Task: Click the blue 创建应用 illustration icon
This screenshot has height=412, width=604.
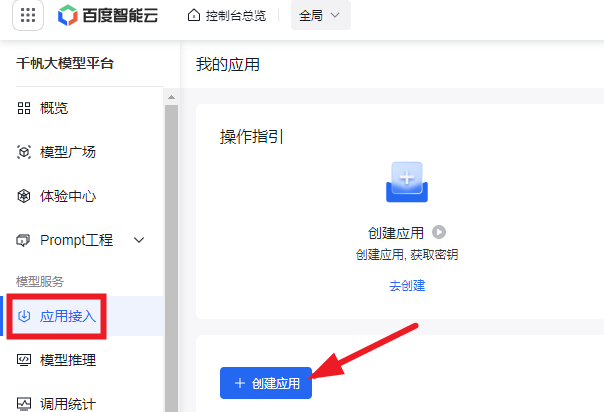Action: pyautogui.click(x=407, y=182)
